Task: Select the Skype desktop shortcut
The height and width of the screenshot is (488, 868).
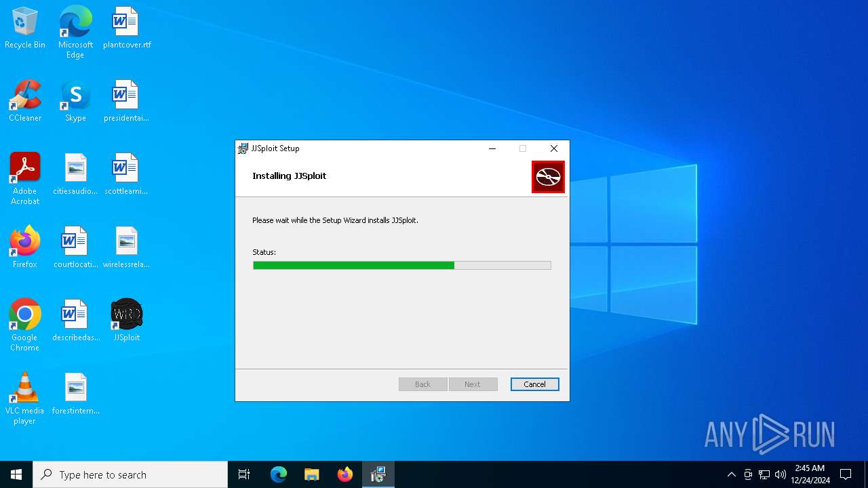Action: tap(75, 102)
